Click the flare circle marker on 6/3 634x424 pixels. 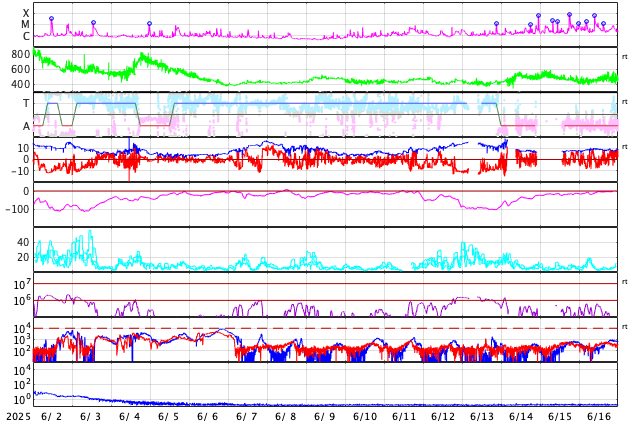pos(93,23)
